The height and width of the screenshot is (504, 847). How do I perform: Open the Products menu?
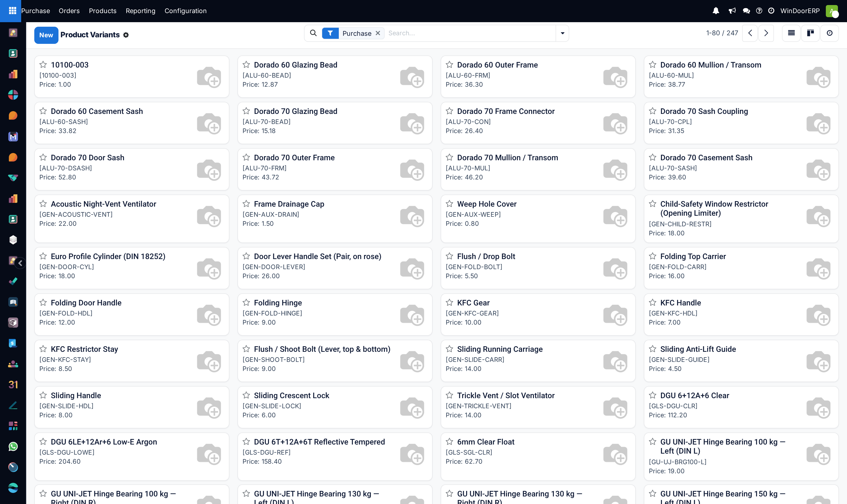click(x=103, y=11)
